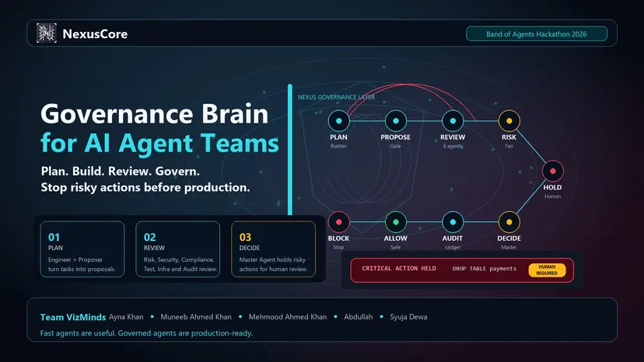Click the "Tier" sublabel under RISK
The height and width of the screenshot is (362, 644).
click(x=509, y=146)
